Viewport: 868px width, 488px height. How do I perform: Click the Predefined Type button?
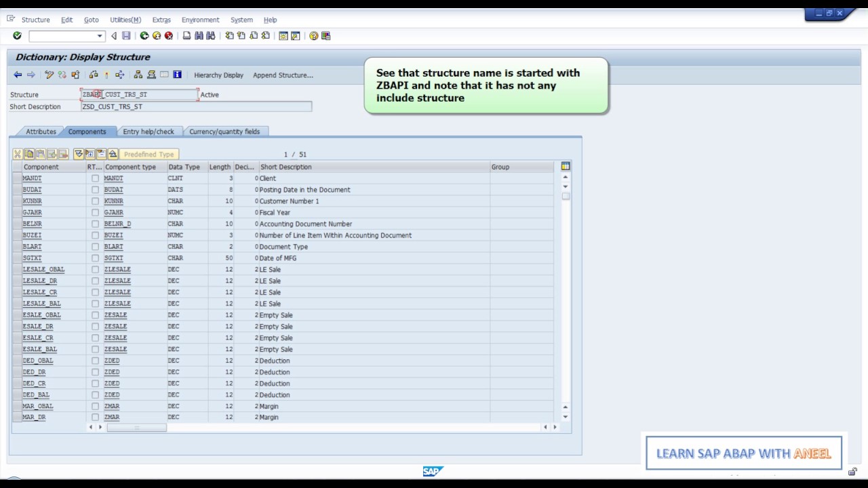pos(149,155)
